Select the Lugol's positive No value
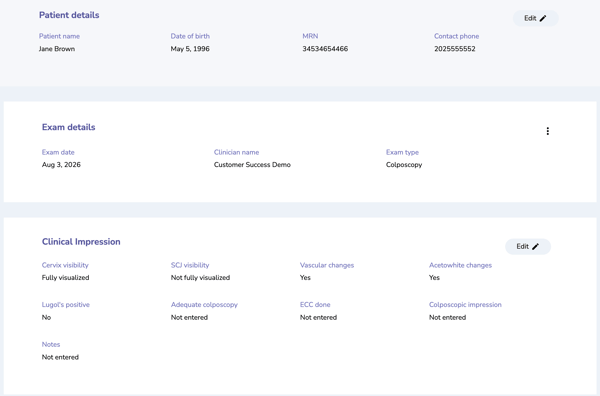 click(x=46, y=318)
